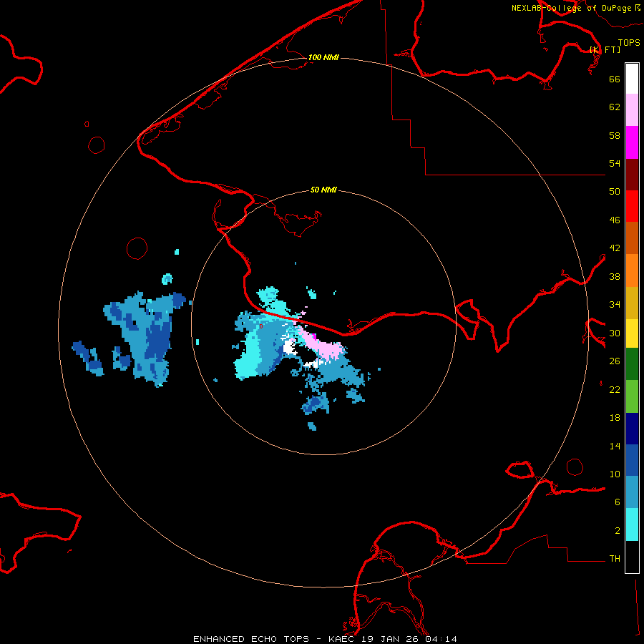
Task: Click the 'TH' legend label
Action: tap(615, 559)
